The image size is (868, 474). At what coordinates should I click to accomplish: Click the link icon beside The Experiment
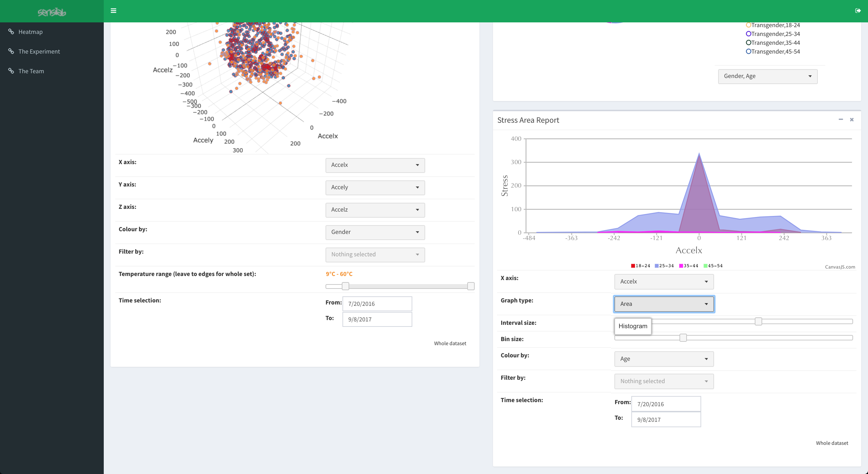(x=11, y=51)
